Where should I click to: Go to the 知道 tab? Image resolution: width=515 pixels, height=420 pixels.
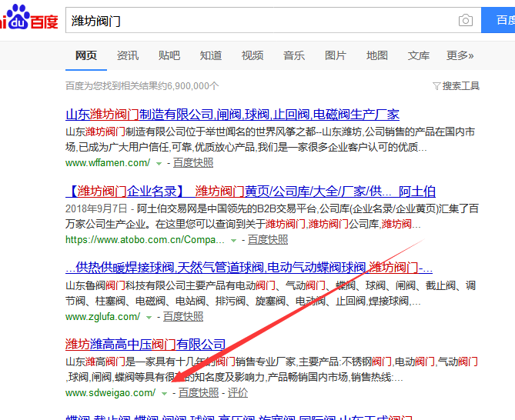(x=211, y=55)
